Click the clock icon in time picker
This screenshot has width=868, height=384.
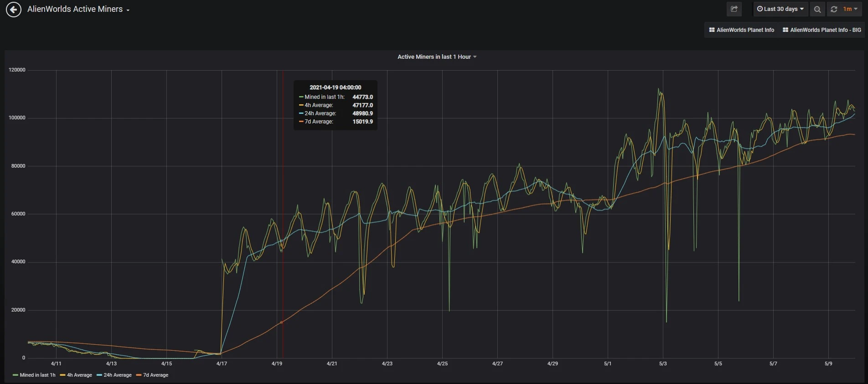(x=760, y=9)
